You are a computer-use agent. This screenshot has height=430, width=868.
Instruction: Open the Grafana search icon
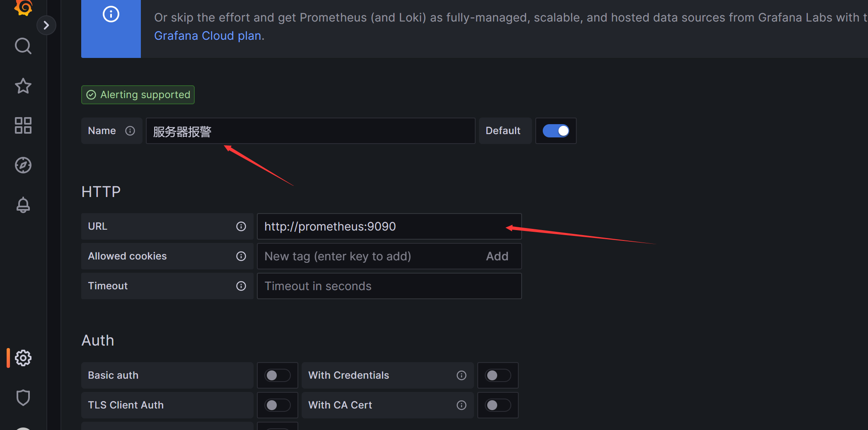(x=23, y=46)
